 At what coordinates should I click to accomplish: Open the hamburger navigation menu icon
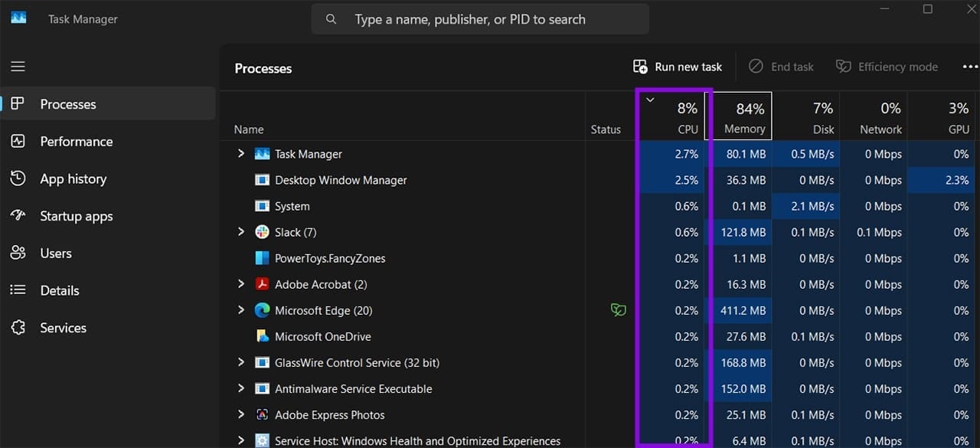pyautogui.click(x=18, y=67)
